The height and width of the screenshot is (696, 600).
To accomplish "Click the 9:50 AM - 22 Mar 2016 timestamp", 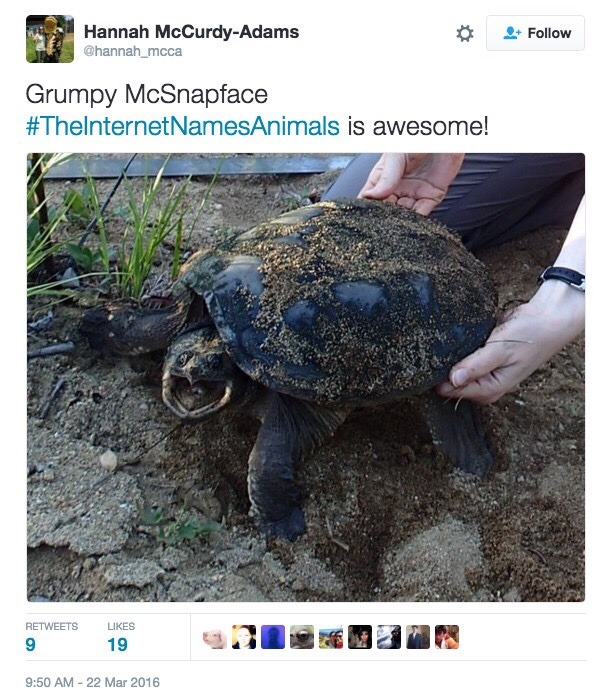I will pyautogui.click(x=92, y=682).
